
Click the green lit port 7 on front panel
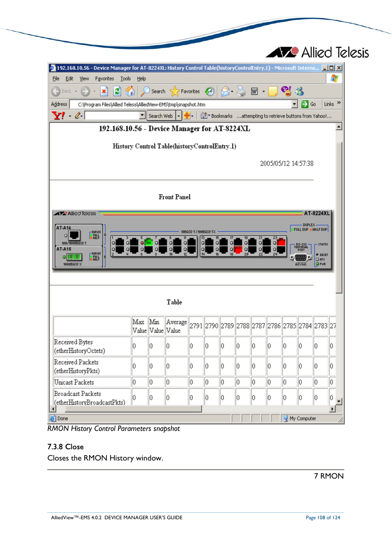148,243
